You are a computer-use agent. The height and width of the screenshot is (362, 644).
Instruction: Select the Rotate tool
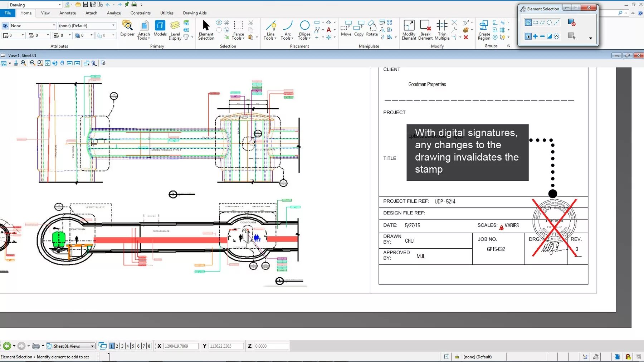click(372, 29)
